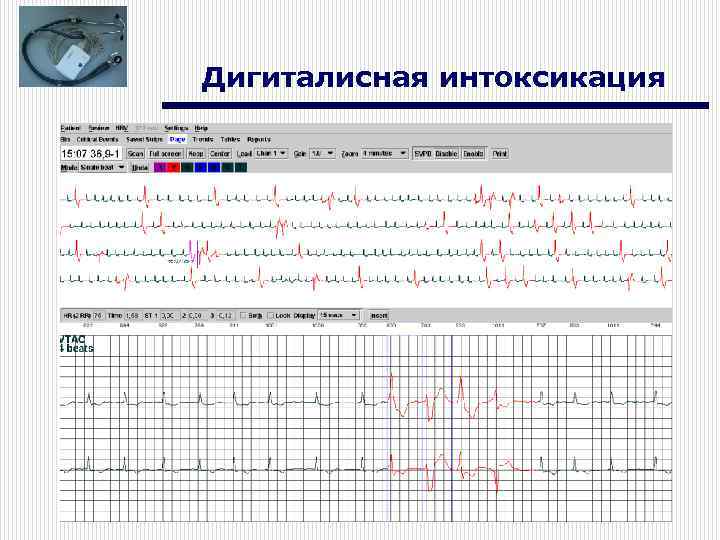Click the HR value field
Image resolution: width=720 pixels, height=540 pixels.
(98, 315)
